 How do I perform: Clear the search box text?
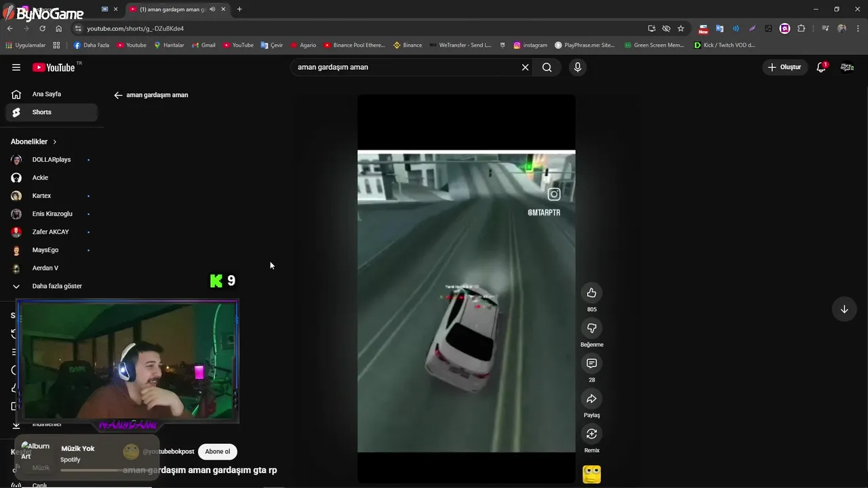(525, 67)
